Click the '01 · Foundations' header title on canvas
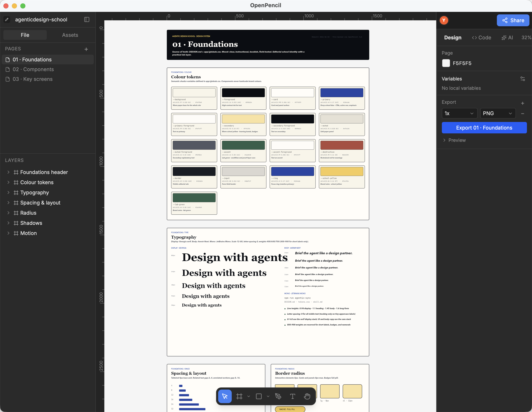This screenshot has width=532, height=412. click(x=205, y=44)
